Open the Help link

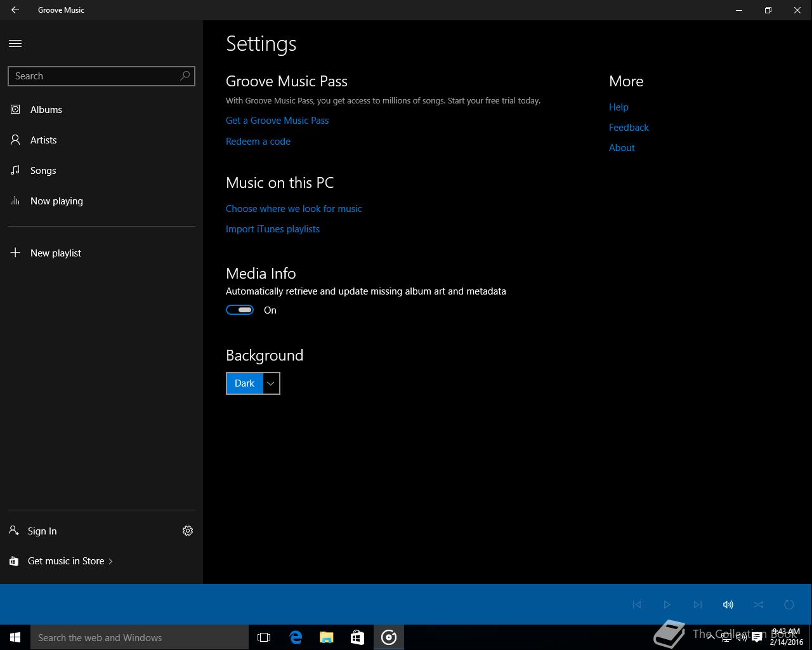tap(619, 107)
